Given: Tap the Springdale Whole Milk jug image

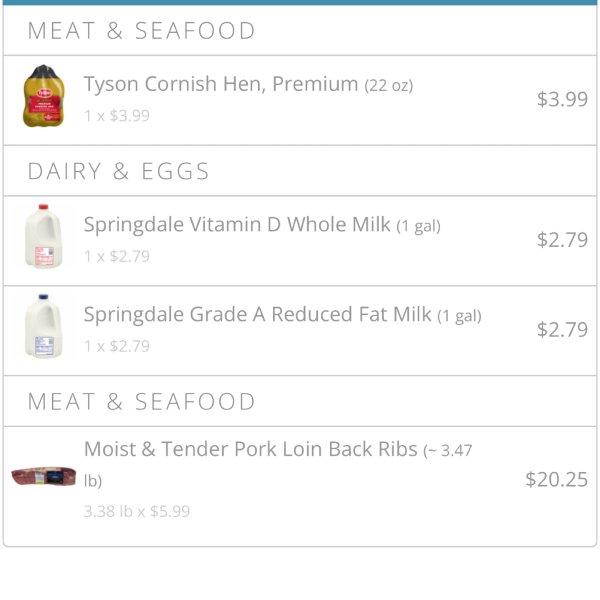Looking at the screenshot, I should tap(44, 236).
